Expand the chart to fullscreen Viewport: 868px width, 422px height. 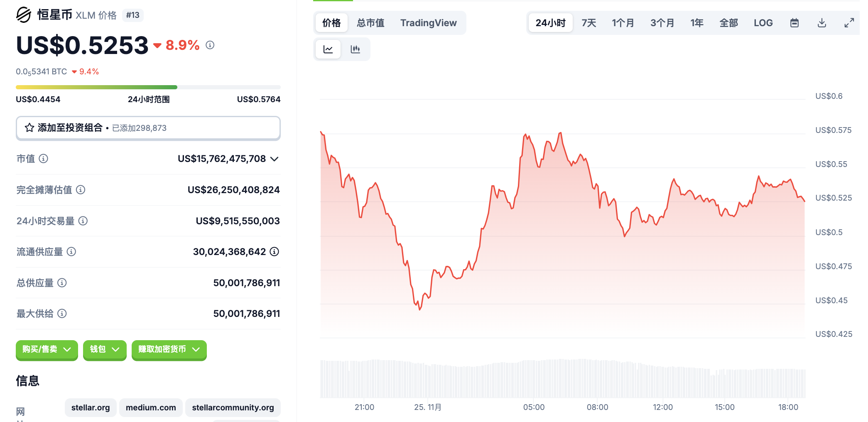coord(849,23)
